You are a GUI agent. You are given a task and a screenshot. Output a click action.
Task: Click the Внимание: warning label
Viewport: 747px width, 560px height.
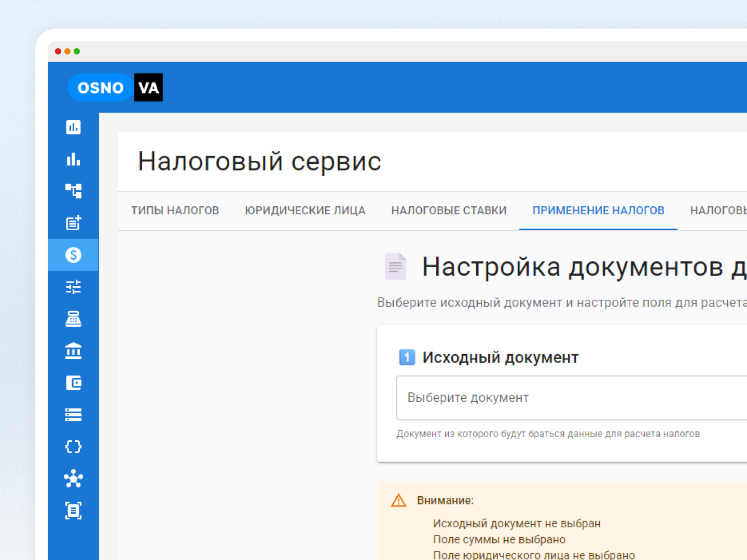(446, 500)
